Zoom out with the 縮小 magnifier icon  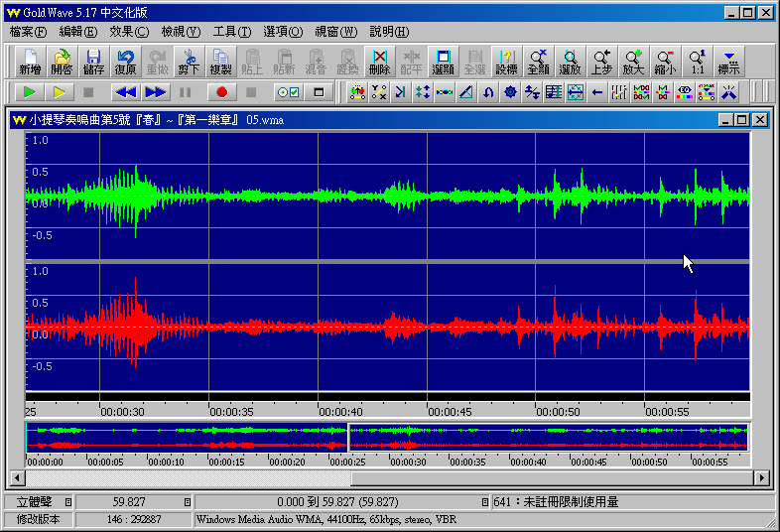(665, 62)
